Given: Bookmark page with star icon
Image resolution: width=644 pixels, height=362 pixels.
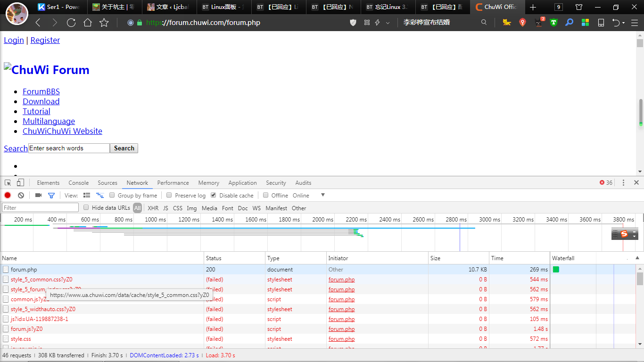Looking at the screenshot, I should point(104,23).
